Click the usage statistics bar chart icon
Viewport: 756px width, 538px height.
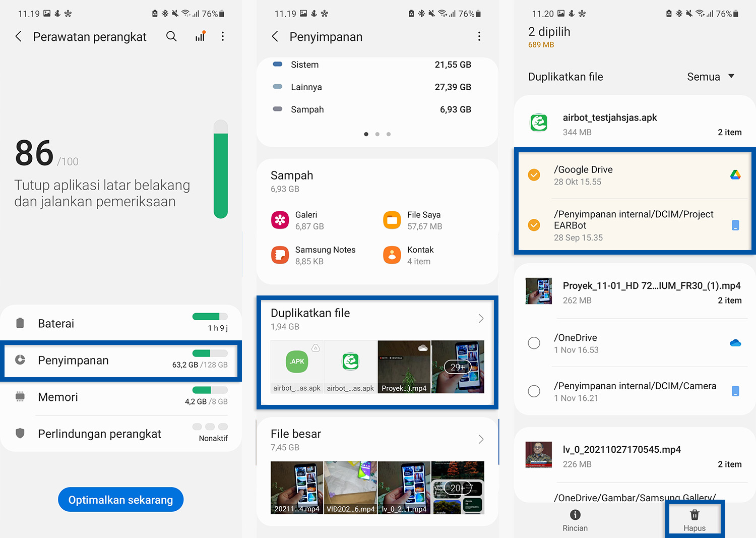pos(200,36)
